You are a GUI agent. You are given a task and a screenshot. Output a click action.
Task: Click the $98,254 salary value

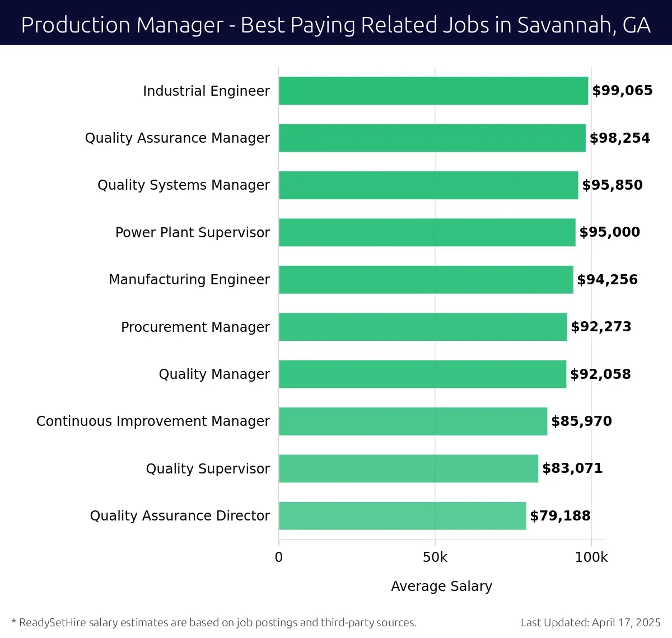[x=620, y=138]
